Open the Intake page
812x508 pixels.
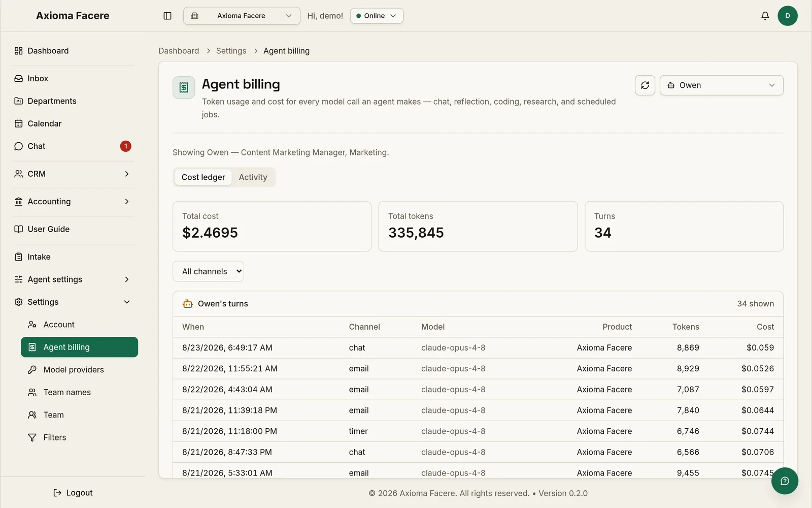[74, 257]
